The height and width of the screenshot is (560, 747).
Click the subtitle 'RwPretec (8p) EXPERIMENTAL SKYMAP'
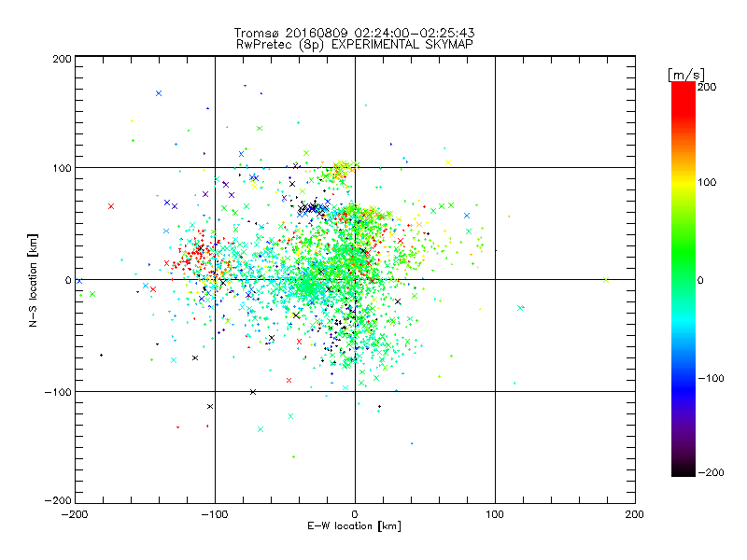[355, 45]
